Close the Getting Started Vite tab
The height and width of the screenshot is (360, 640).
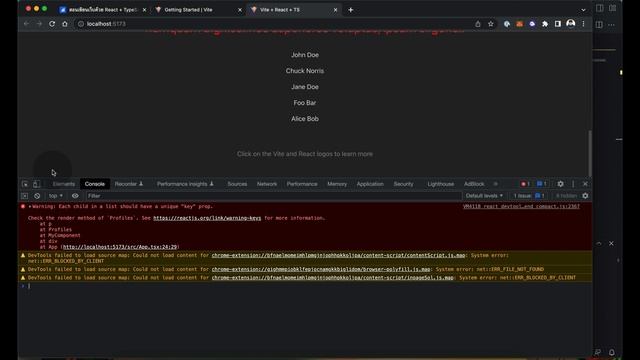(x=240, y=10)
